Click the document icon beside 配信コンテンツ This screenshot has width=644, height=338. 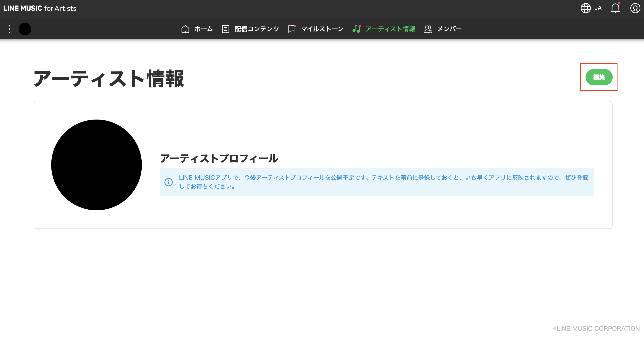coord(225,29)
